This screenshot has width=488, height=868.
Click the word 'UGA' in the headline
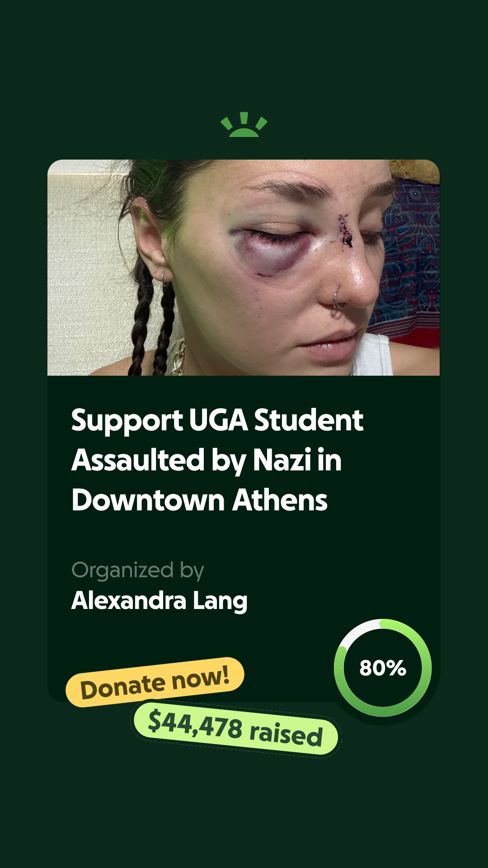(x=218, y=420)
